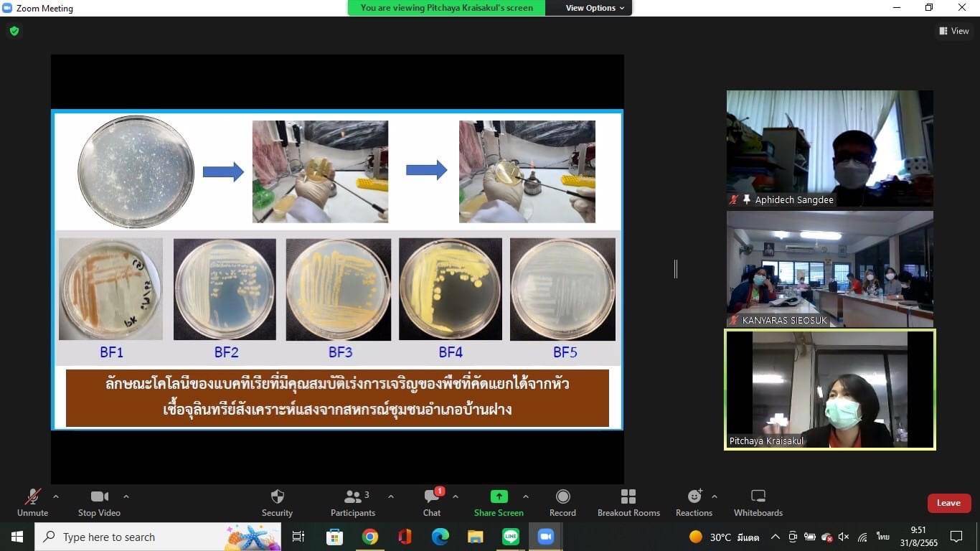This screenshot has width=980, height=551.
Task: Open the Whiteboards tool
Action: point(758,497)
